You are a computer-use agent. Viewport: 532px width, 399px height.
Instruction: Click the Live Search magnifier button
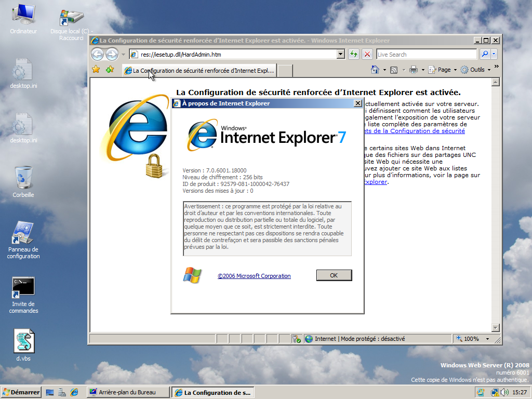(484, 54)
